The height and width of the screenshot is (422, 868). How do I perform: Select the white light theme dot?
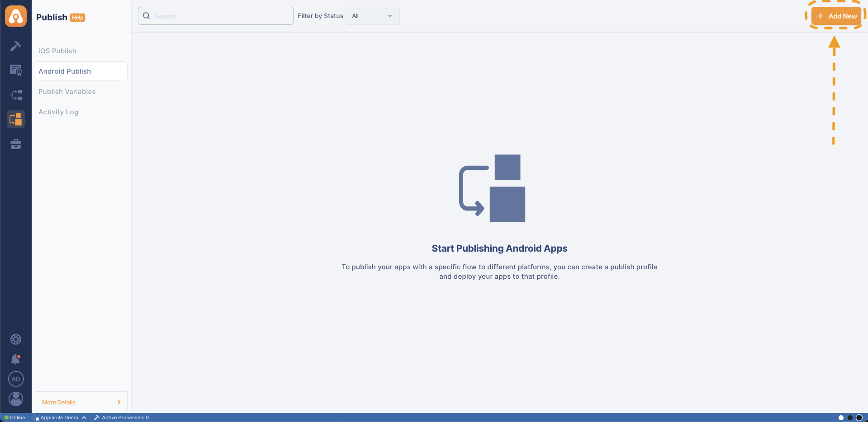click(x=841, y=417)
